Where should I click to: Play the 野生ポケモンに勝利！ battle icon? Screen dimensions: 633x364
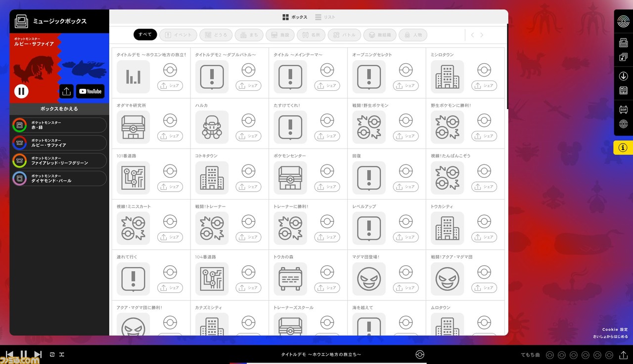pos(448,127)
